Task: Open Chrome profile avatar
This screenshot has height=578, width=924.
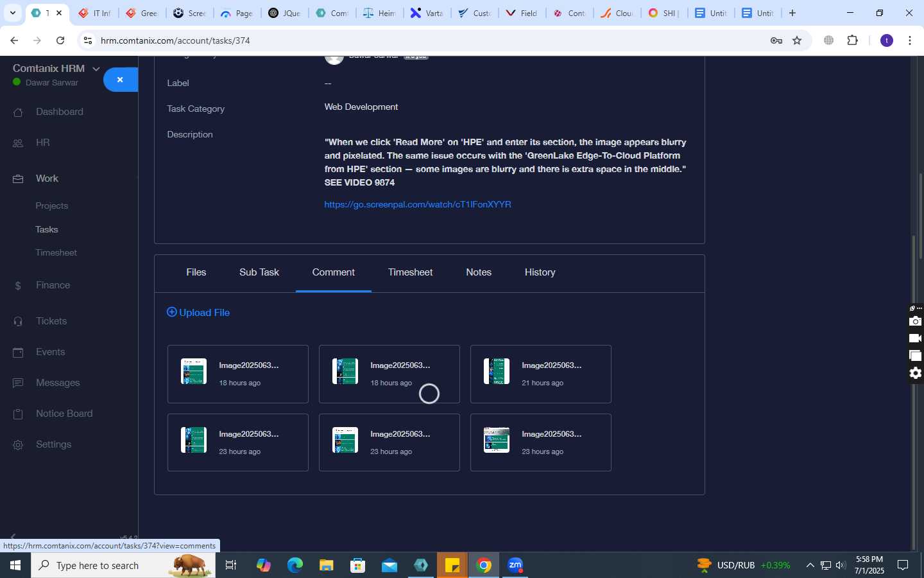Action: coord(887,40)
